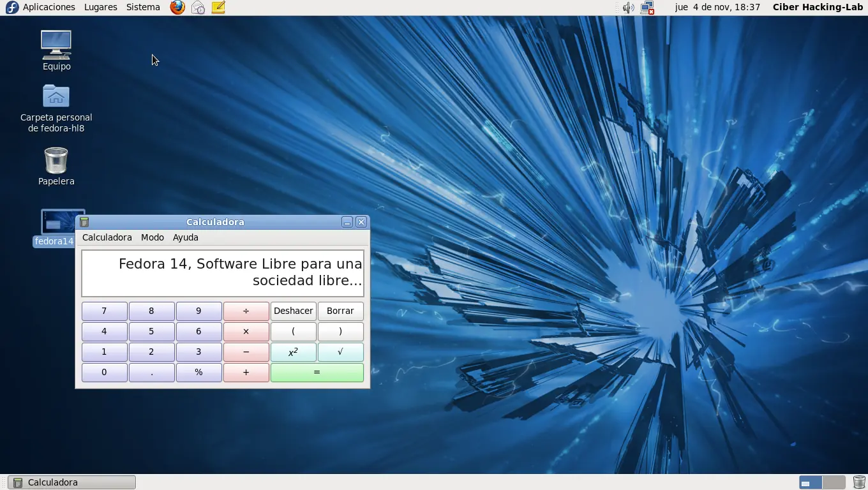This screenshot has height=490, width=868.
Task: Minimize the Calculadora window
Action: (x=347, y=222)
